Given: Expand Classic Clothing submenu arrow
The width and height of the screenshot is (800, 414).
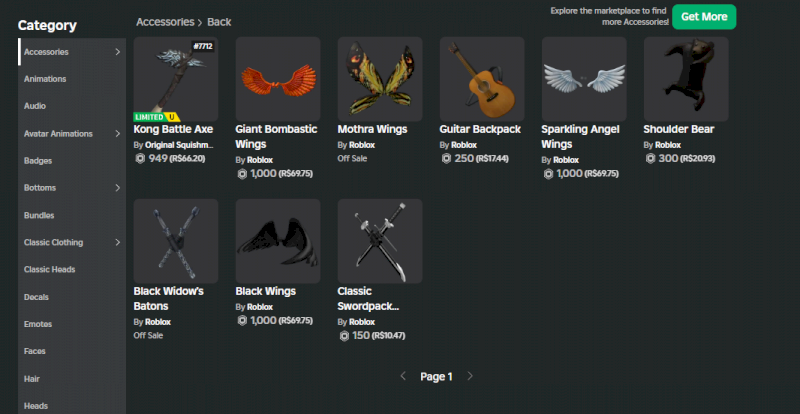Looking at the screenshot, I should (118, 242).
